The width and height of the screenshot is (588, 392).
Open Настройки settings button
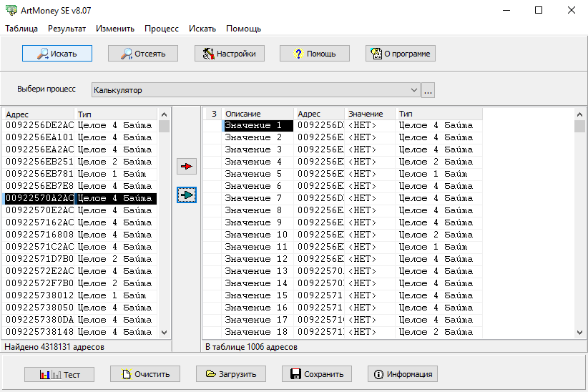tap(229, 53)
